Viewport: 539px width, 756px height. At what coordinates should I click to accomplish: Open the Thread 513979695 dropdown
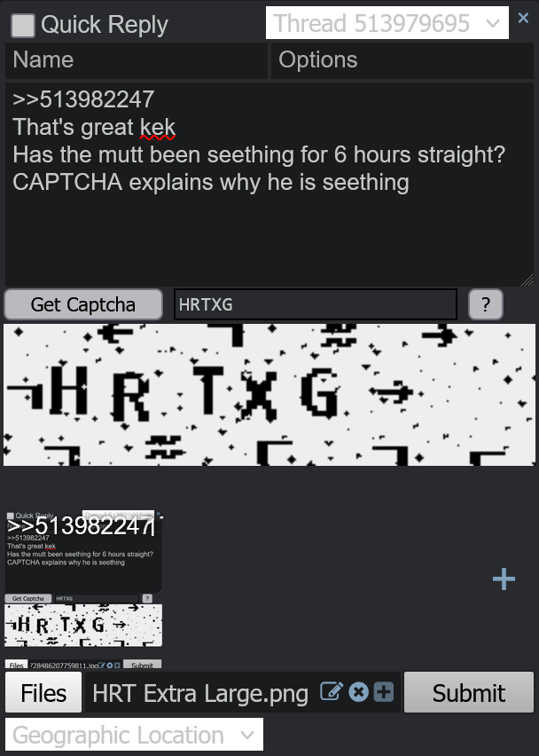pos(387,23)
